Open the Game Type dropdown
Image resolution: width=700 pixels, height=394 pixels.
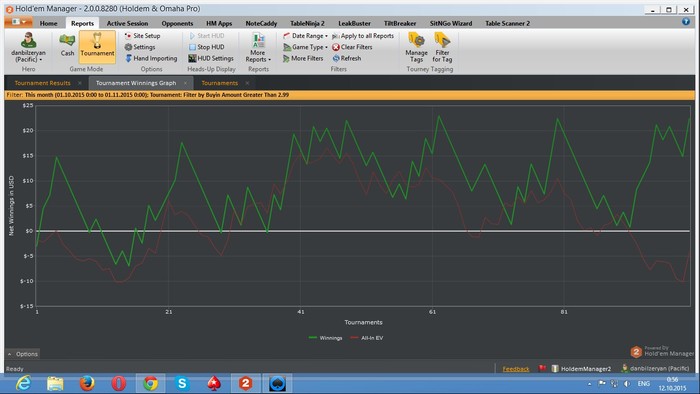[x=305, y=47]
